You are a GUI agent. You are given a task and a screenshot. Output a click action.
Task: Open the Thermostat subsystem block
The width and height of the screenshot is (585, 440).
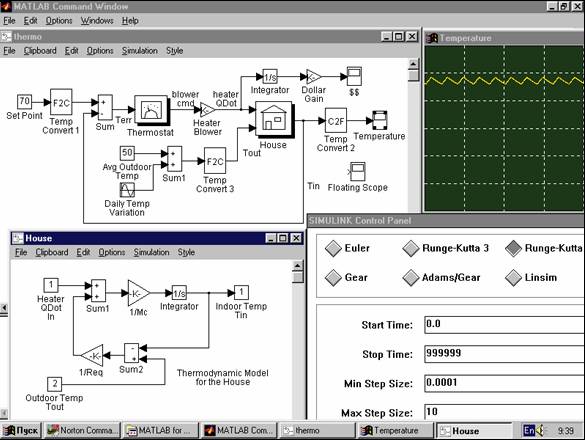[151, 110]
